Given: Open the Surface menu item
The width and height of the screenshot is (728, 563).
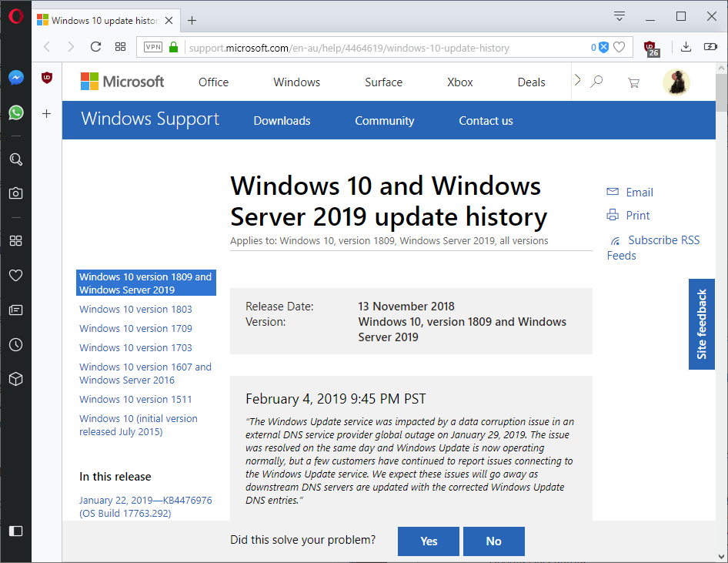Looking at the screenshot, I should click(x=383, y=82).
